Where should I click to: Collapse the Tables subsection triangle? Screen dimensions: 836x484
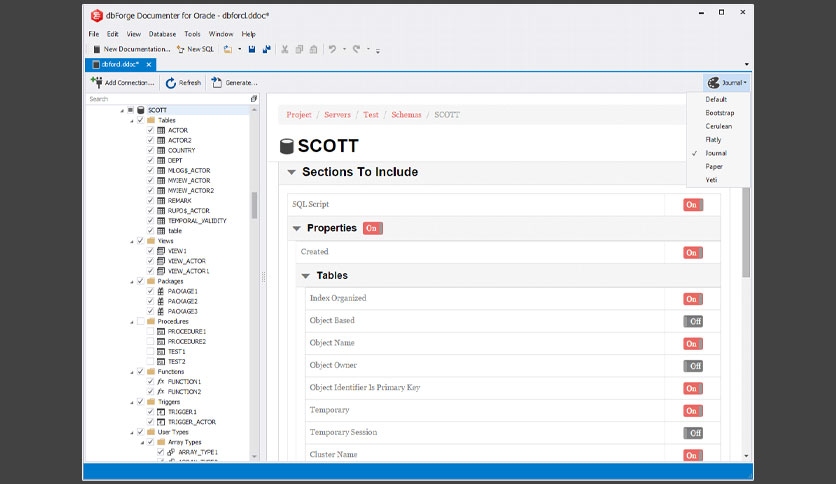click(x=306, y=276)
